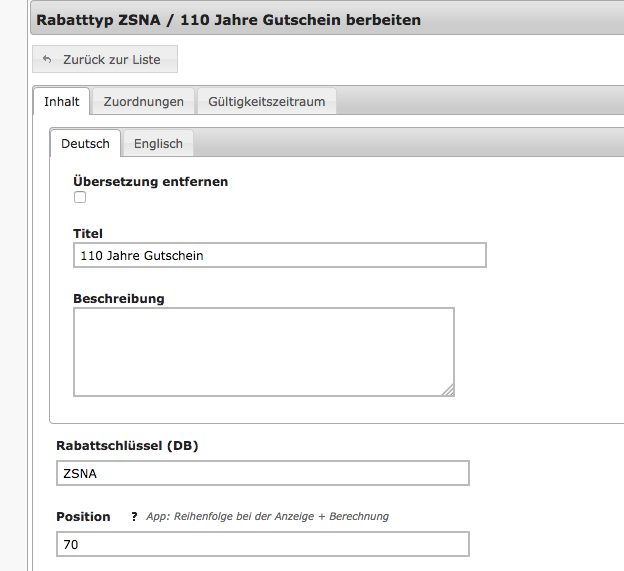Grab the resize handle of the Beschreibung textarea
This screenshot has height=571, width=624.
(x=447, y=390)
